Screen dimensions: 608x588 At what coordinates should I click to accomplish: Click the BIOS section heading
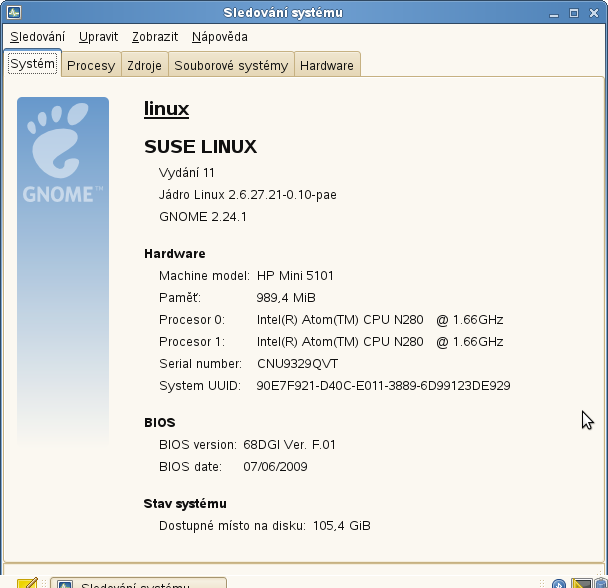point(160,422)
